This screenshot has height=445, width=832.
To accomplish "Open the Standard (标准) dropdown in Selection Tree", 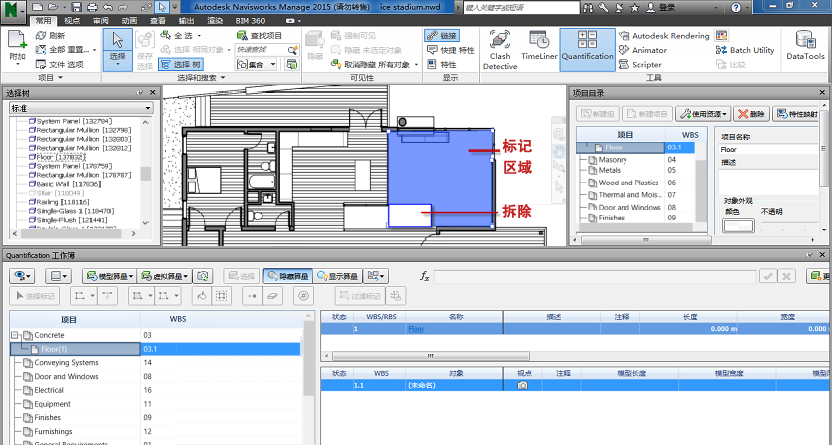I will point(81,108).
